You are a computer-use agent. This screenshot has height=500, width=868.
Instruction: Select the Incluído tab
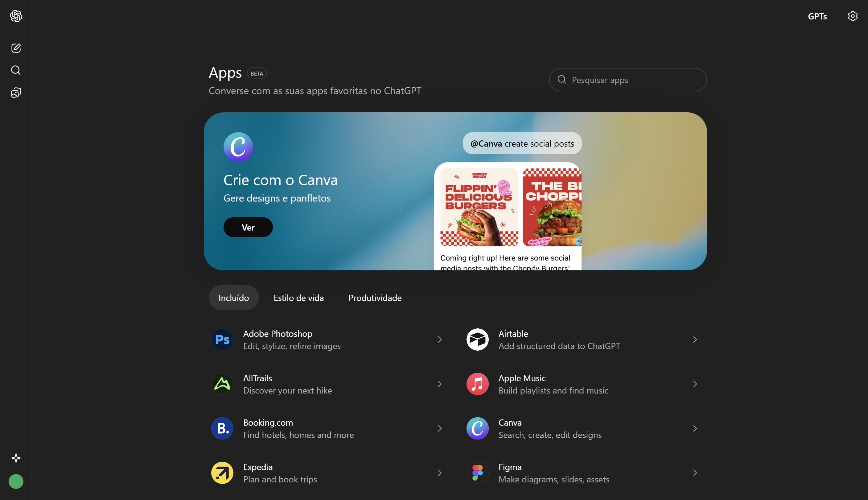(x=234, y=298)
